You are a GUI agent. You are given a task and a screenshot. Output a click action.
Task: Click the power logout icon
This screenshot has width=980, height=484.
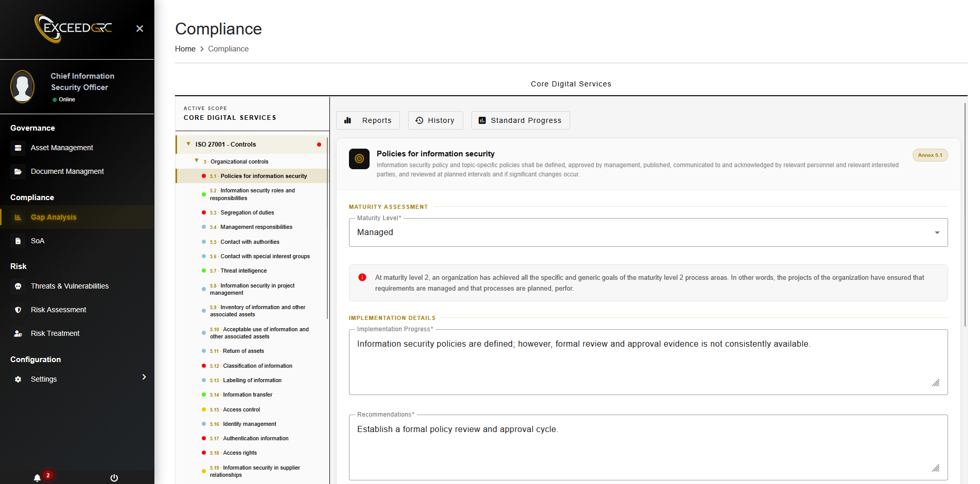coord(114,478)
